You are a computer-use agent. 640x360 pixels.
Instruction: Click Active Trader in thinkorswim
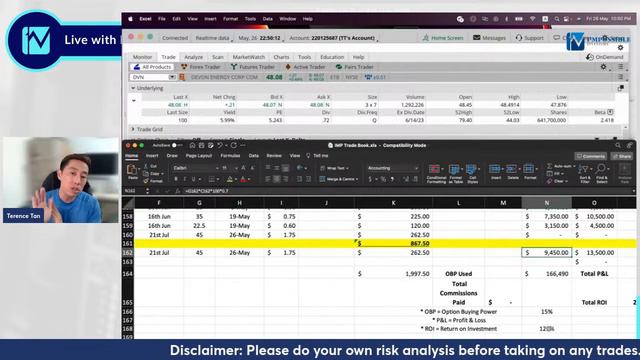(305, 67)
